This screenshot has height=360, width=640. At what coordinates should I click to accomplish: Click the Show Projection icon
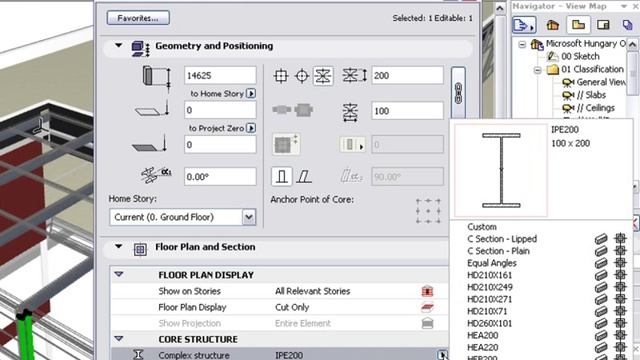pos(427,323)
